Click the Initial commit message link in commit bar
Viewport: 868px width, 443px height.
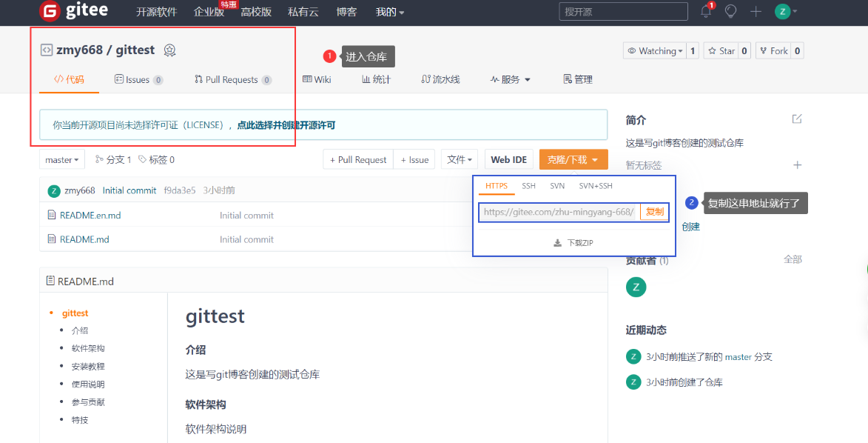(129, 190)
